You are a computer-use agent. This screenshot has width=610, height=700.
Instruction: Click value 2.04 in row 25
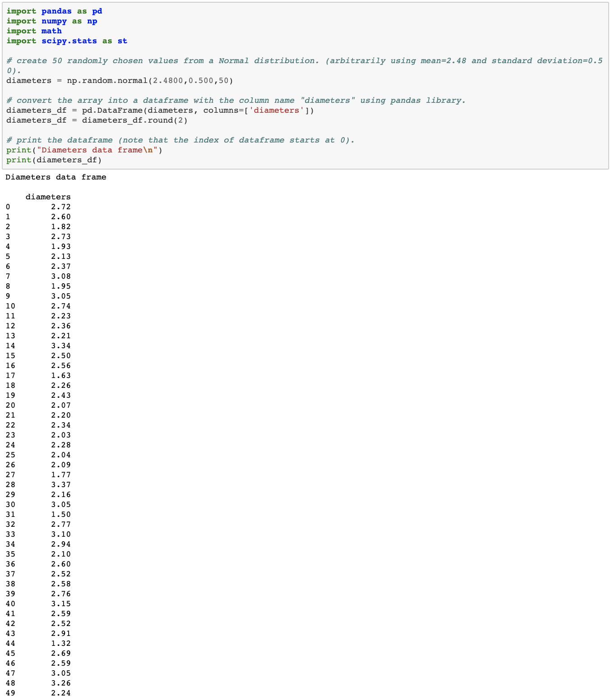pos(61,455)
